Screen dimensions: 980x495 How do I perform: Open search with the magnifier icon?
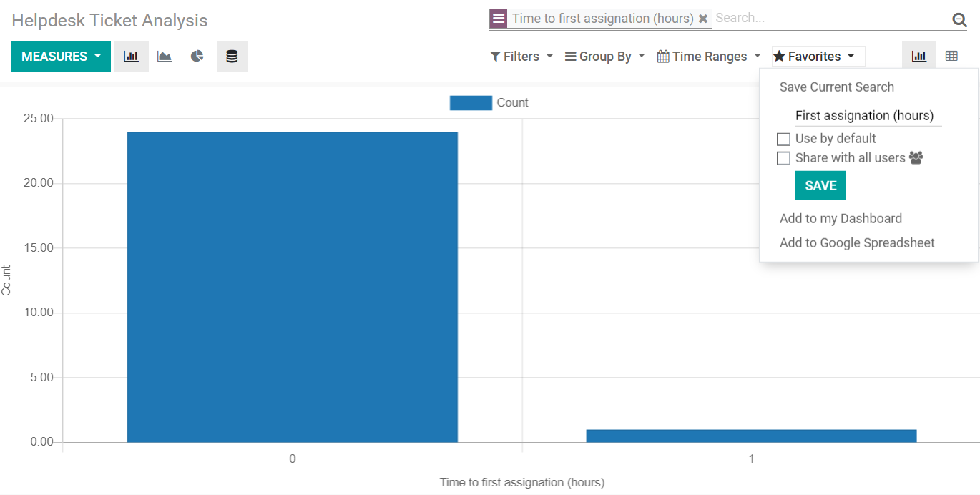click(x=959, y=19)
